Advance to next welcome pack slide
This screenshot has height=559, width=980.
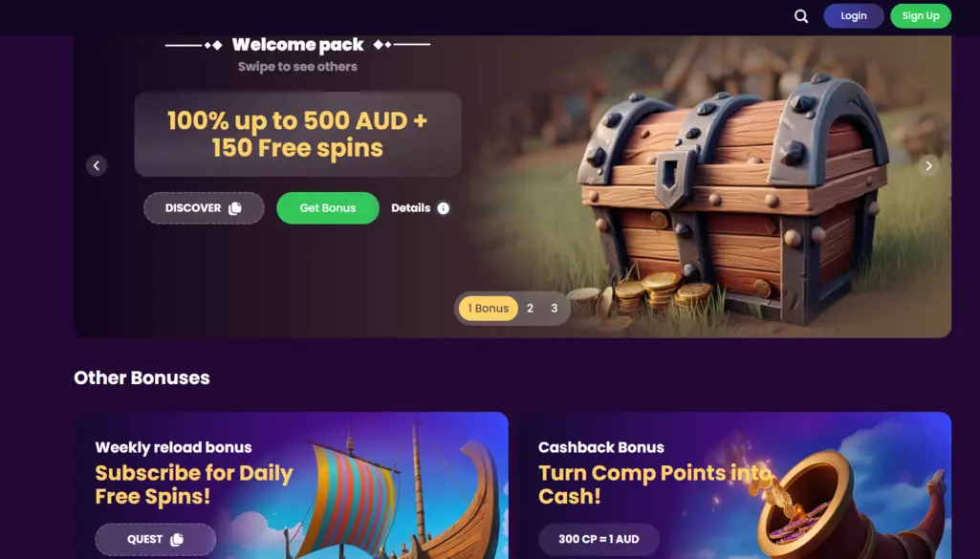(x=928, y=165)
